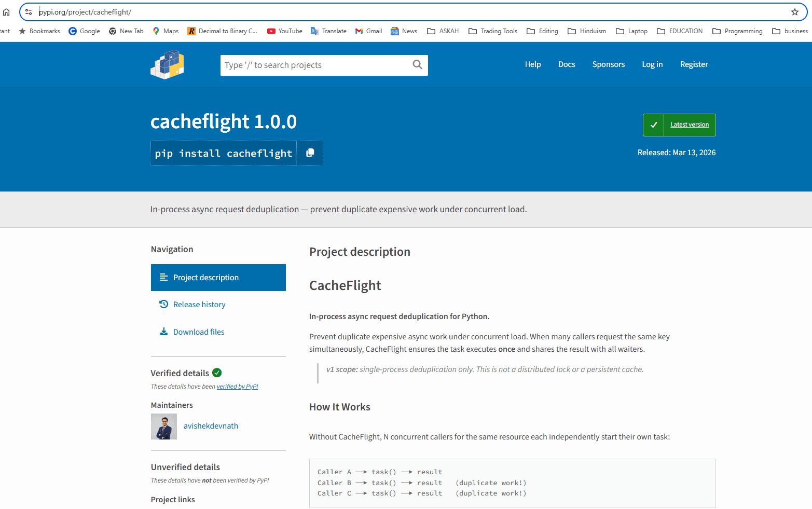Open the Docs menu item
Viewport: 812px width, 509px height.
tap(567, 64)
